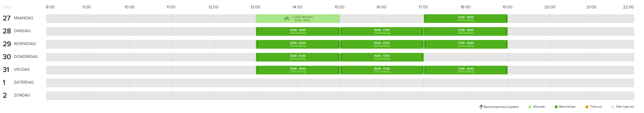The width and height of the screenshot is (644, 113).
Task: Click the empty 10:00 slot on Saturday
Action: (151, 83)
